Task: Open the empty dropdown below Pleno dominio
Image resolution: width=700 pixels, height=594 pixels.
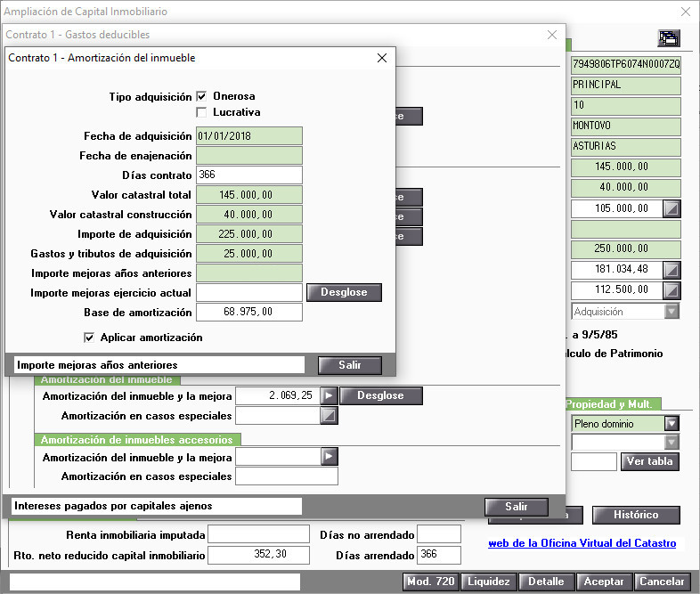Action: pyautogui.click(x=672, y=443)
